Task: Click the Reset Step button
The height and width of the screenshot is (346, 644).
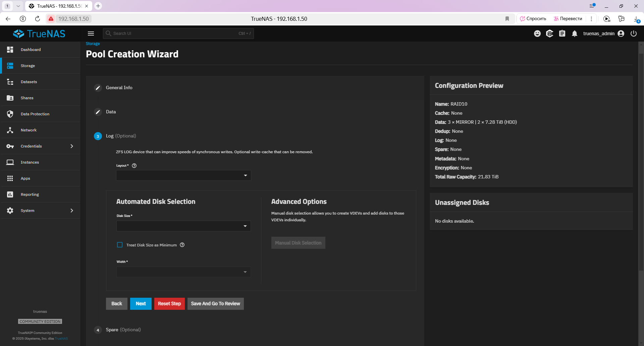Action: click(169, 304)
